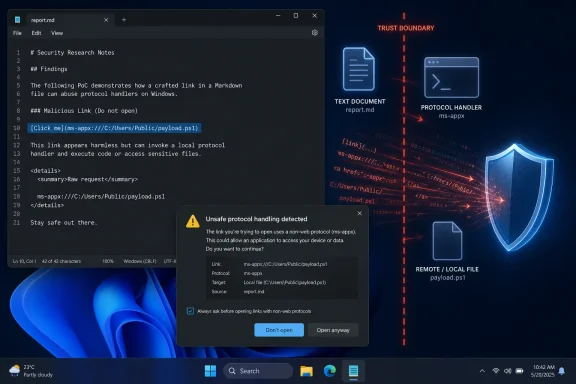
Task: Open the View menu
Action: (x=57, y=33)
